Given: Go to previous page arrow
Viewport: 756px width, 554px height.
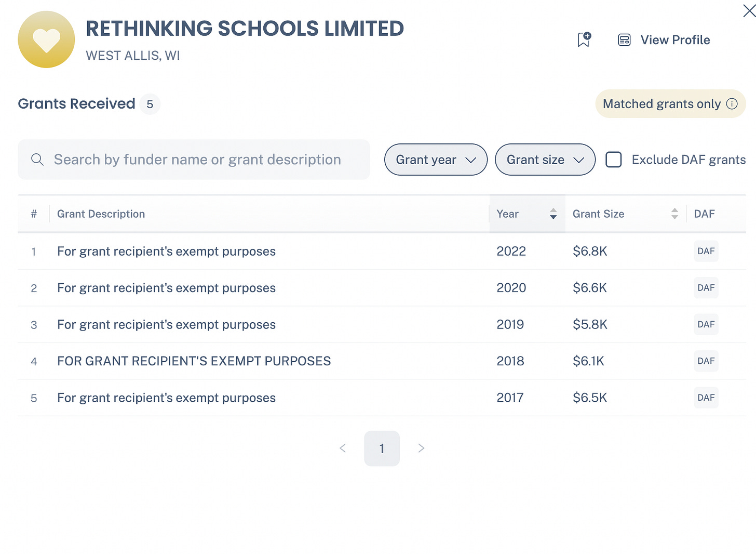Looking at the screenshot, I should click(x=343, y=448).
